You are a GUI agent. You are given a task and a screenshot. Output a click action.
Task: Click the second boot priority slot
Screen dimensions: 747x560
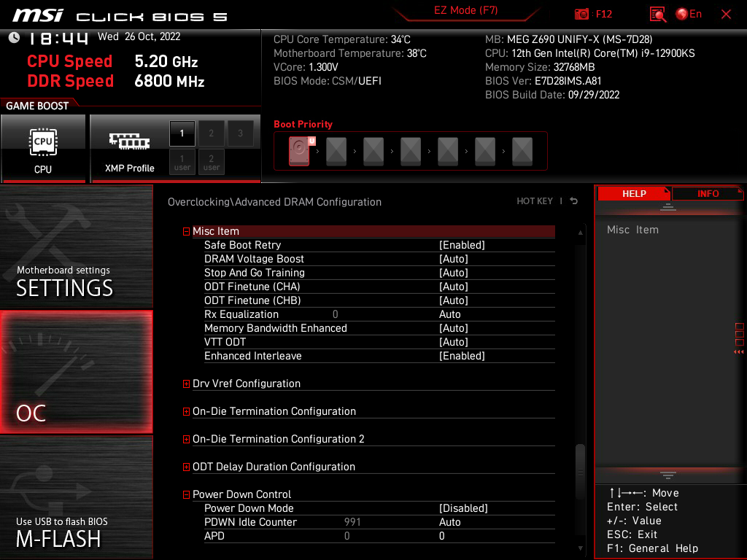[336, 152]
